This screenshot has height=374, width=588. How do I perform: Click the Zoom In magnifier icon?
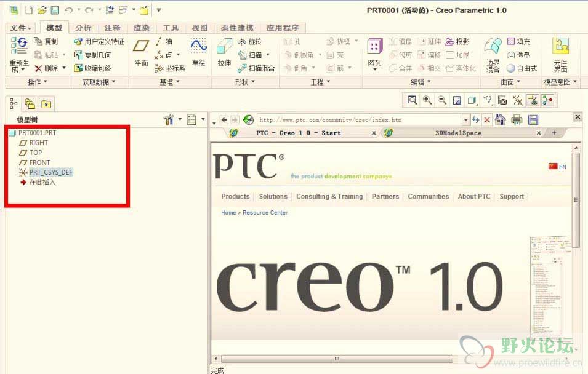427,100
